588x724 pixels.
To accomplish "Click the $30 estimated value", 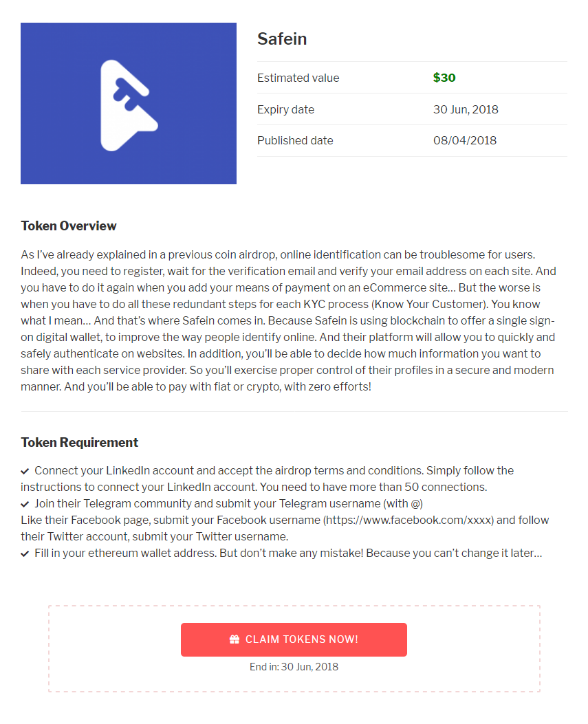I will pyautogui.click(x=444, y=78).
